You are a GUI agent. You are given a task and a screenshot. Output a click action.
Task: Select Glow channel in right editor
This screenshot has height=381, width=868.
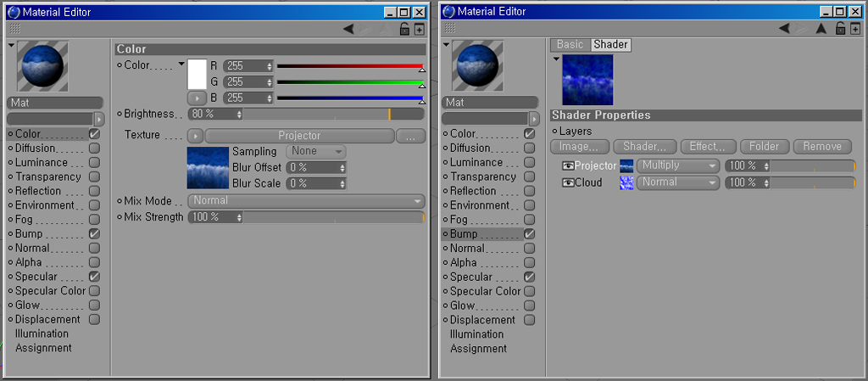462,305
